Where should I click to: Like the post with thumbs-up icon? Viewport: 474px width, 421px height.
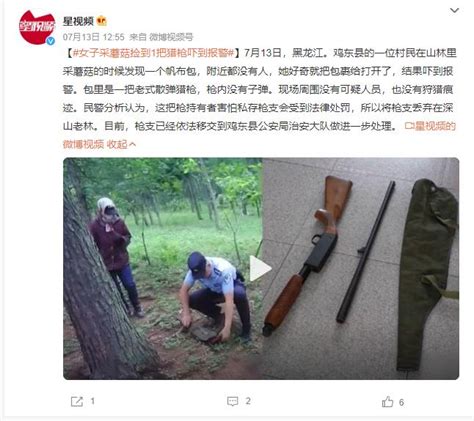tap(387, 402)
